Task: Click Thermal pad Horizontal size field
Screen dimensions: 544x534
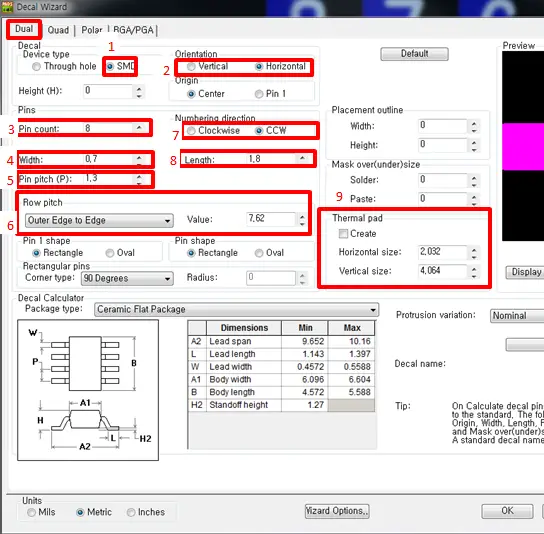Action: pos(443,252)
